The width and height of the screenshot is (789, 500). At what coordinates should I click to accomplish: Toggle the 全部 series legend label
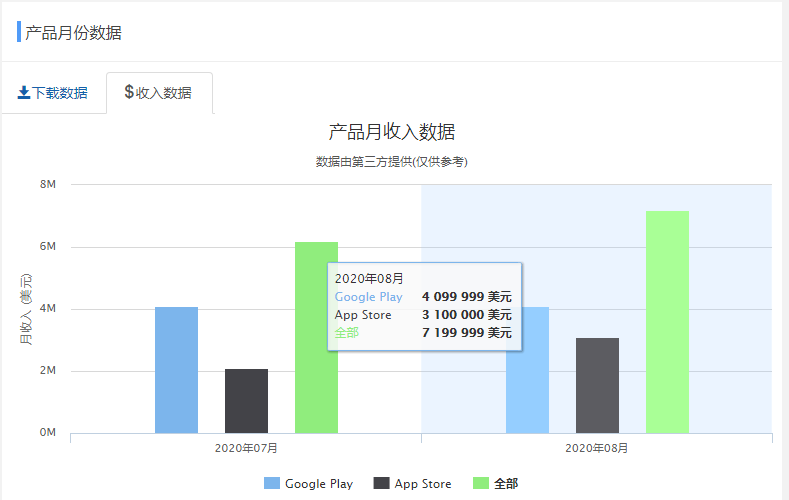coord(506,484)
